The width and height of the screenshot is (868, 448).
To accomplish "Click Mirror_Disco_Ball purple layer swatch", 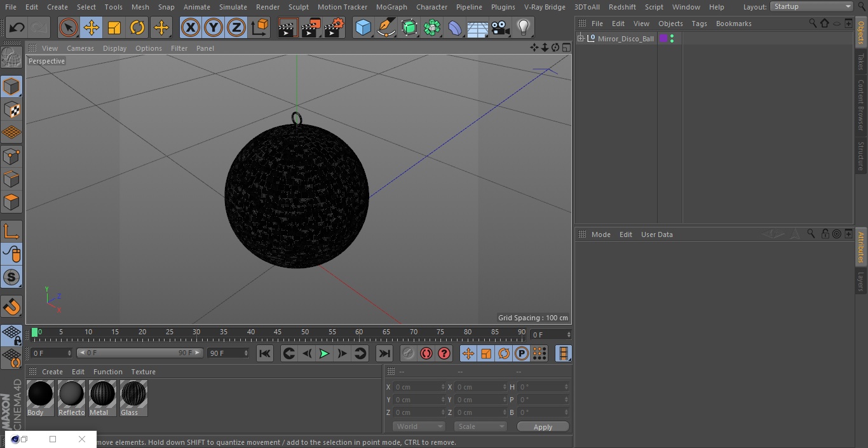I will (x=663, y=39).
